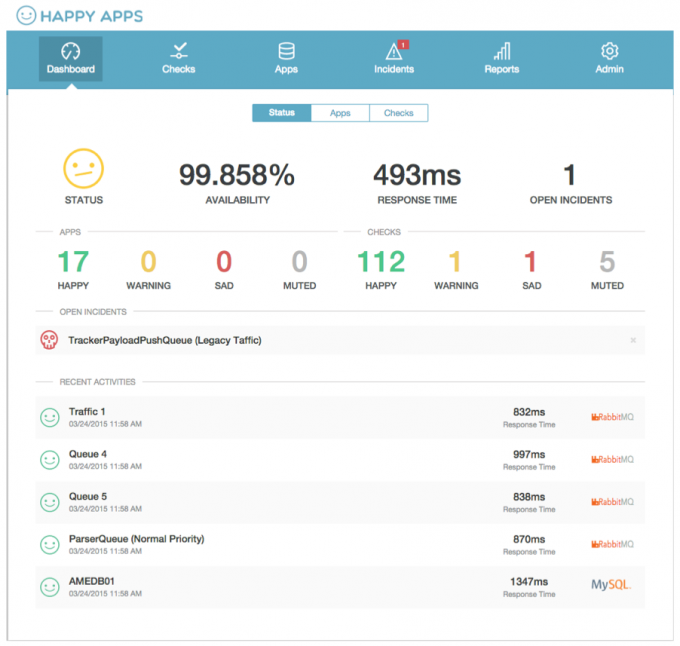Click the 99.858% availability value
Viewport: 680px width, 646px height.
point(237,175)
